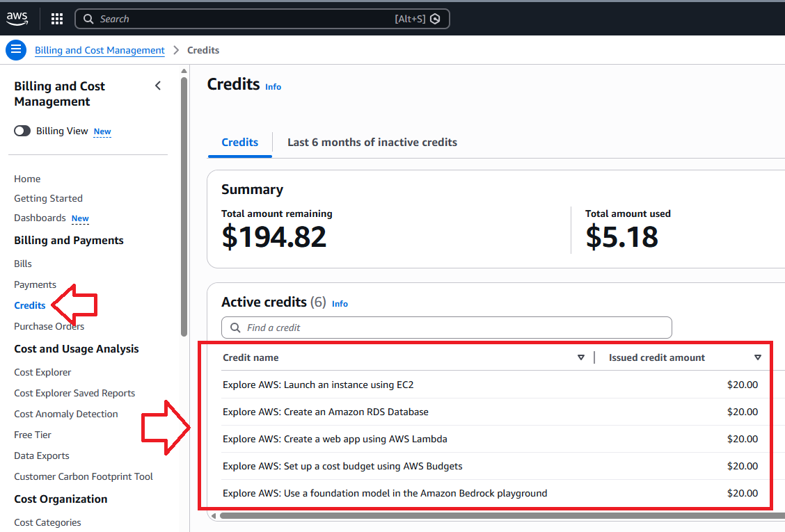This screenshot has height=532, width=785.
Task: Click the Credit name column header
Action: click(x=251, y=358)
